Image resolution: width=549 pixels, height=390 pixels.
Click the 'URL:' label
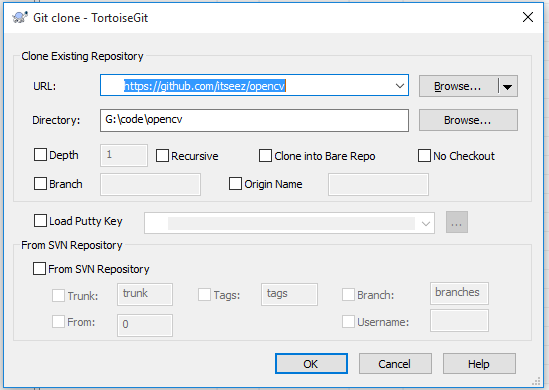[x=44, y=86]
